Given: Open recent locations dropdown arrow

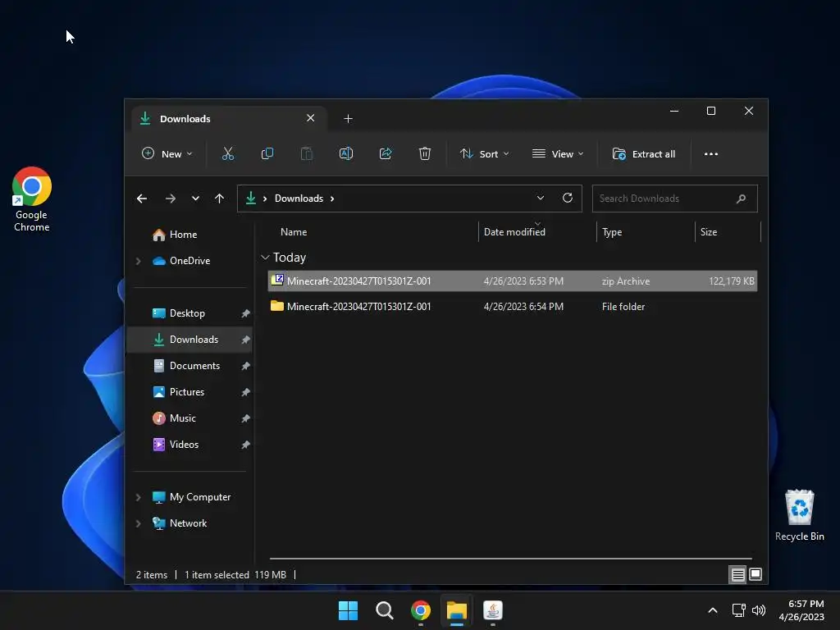Looking at the screenshot, I should pos(195,199).
